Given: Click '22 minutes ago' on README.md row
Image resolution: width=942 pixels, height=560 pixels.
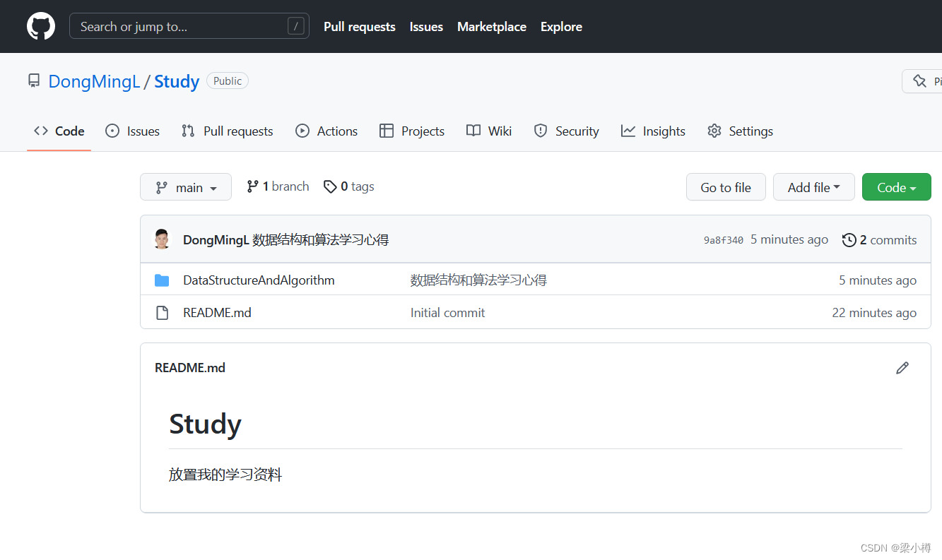Looking at the screenshot, I should coord(874,313).
